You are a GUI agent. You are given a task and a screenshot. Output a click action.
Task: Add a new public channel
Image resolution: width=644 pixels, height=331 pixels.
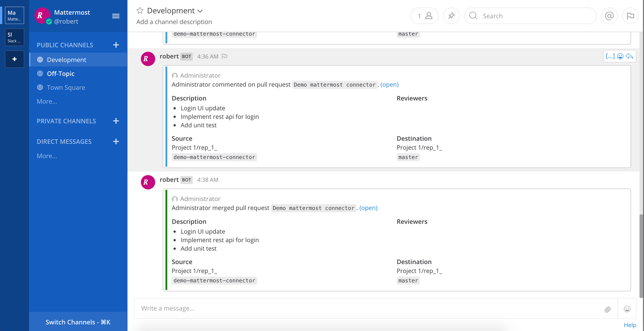click(x=116, y=45)
